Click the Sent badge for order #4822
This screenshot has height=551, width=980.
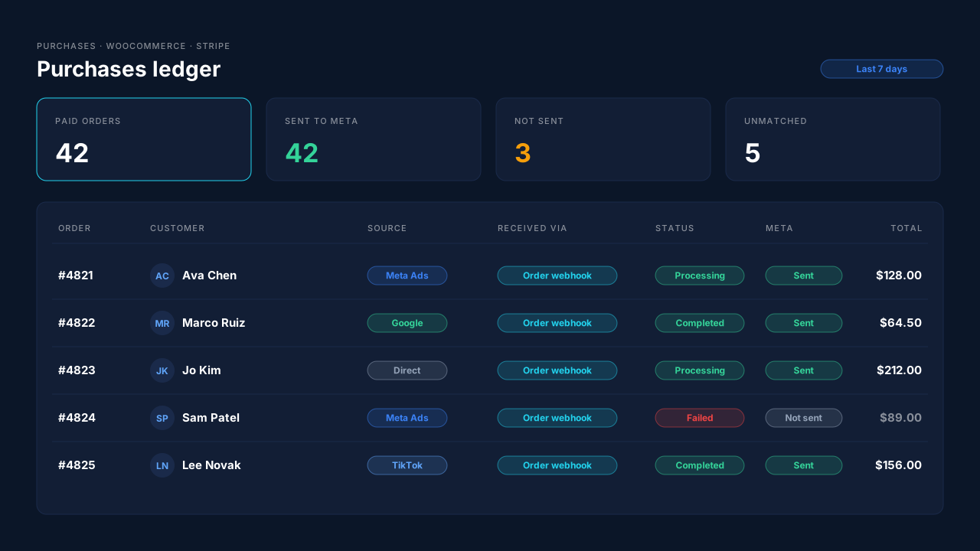pos(804,323)
